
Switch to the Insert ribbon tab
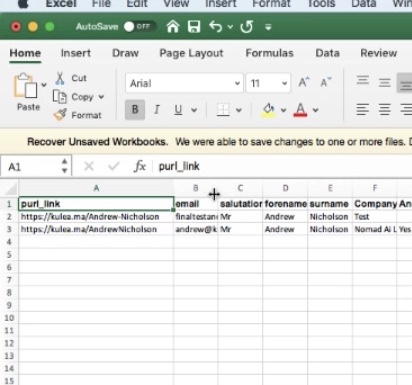coord(76,53)
